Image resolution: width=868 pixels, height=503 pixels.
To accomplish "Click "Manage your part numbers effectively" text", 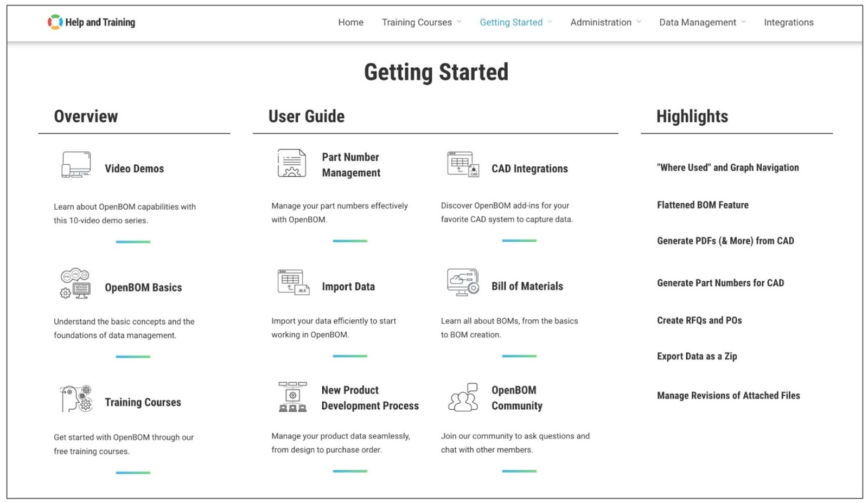I will (340, 212).
